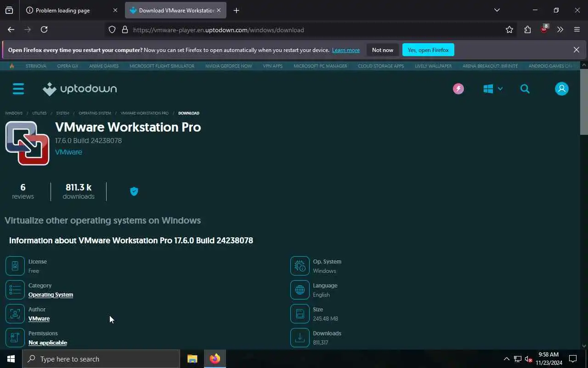Click the Language globe icon
Image resolution: width=588 pixels, height=368 pixels.
(300, 290)
